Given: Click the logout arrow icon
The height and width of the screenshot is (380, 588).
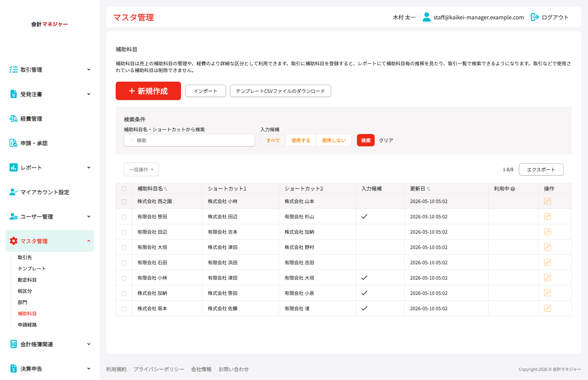Looking at the screenshot, I should click(x=535, y=17).
